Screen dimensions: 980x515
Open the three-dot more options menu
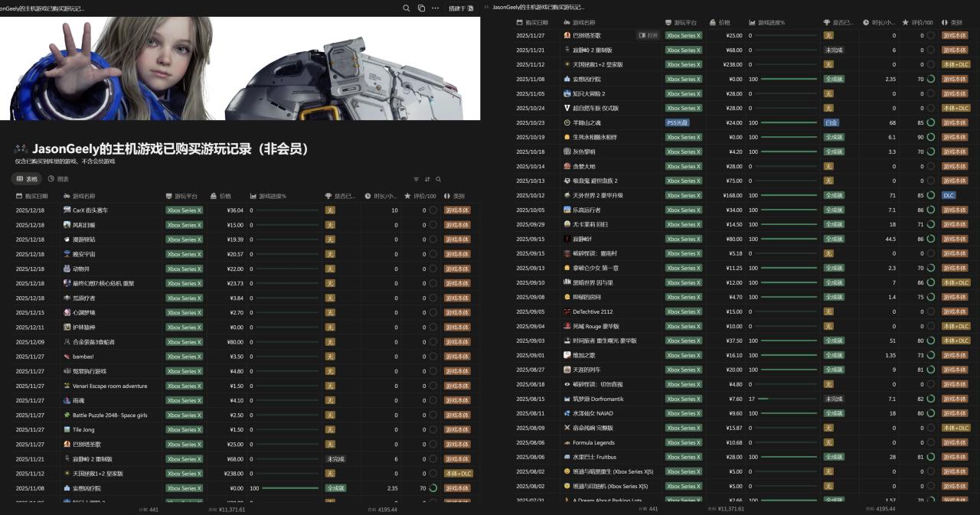pyautogui.click(x=435, y=8)
